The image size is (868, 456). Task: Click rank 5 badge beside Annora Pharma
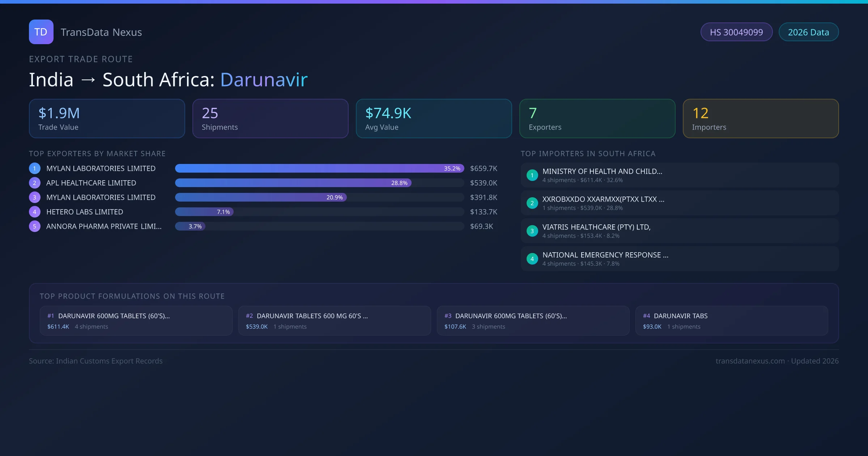pyautogui.click(x=35, y=226)
